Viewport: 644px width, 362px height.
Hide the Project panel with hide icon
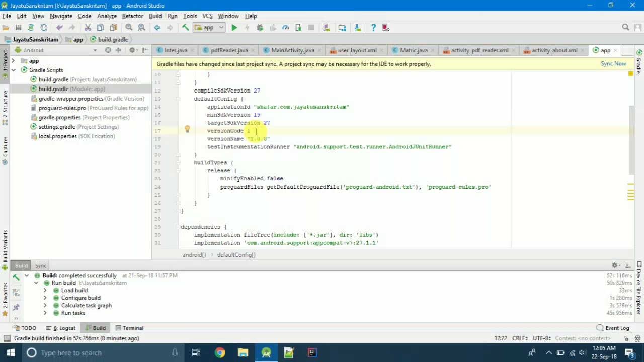[x=145, y=50]
